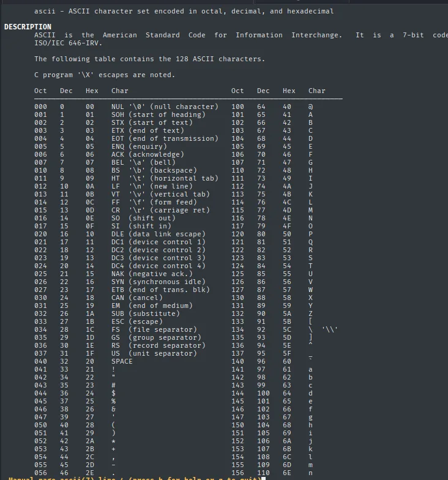Click the line 'The following table contains the 128 ASCII characters.'
Screen dimensions: 448x480
149,59
